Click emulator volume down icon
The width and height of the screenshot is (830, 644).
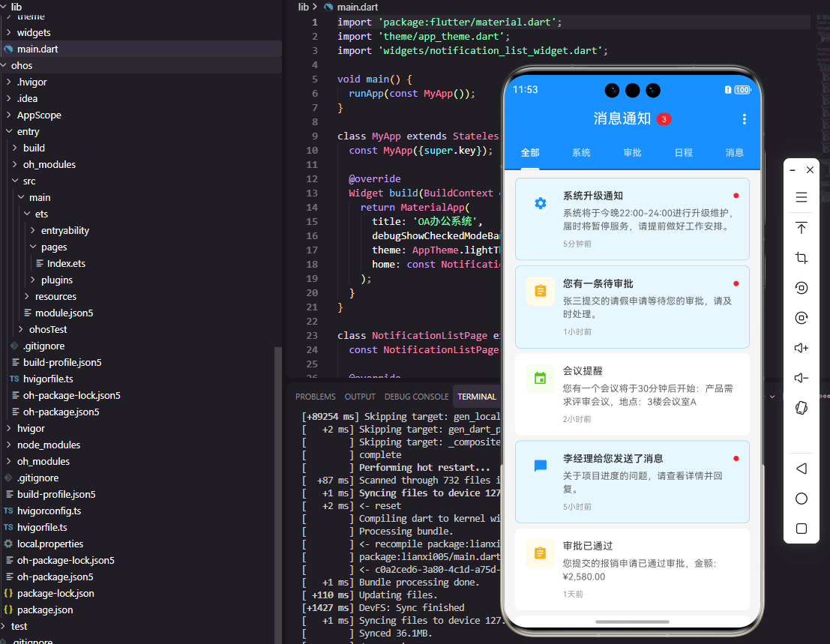[x=802, y=378]
